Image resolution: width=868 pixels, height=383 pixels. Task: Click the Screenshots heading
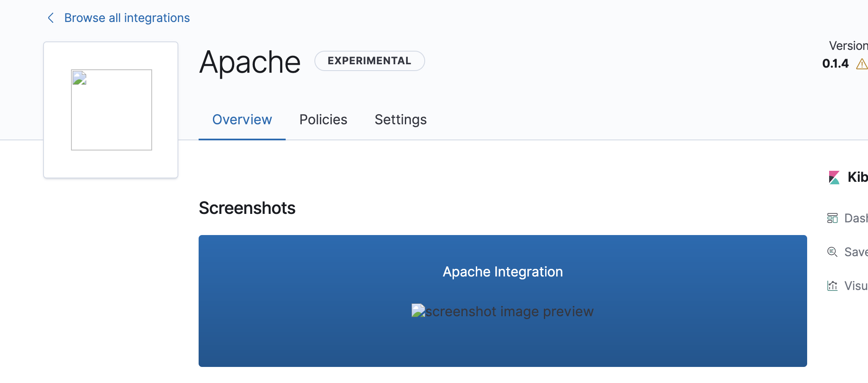point(247,208)
